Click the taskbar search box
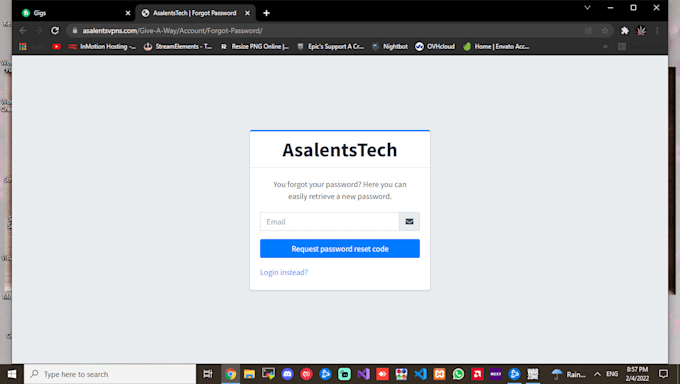Screen dimensions: 680x384 point(110,374)
